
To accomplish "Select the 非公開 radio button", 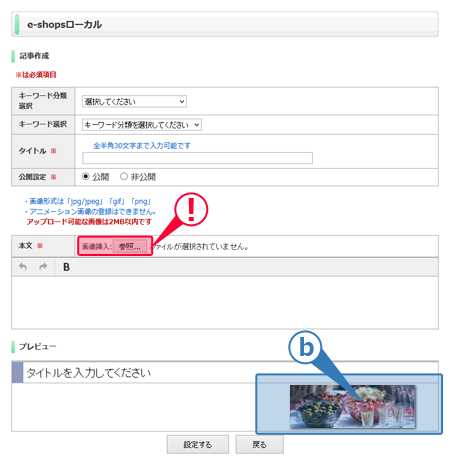I will click(x=124, y=176).
